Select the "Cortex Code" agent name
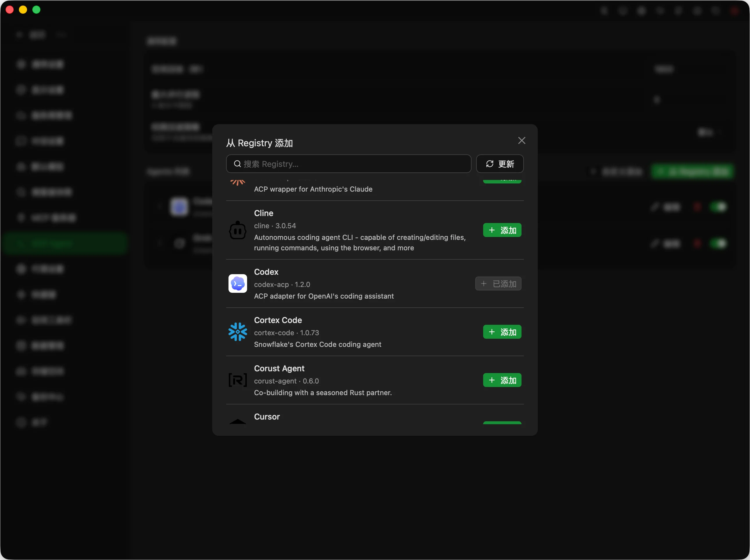 tap(278, 320)
